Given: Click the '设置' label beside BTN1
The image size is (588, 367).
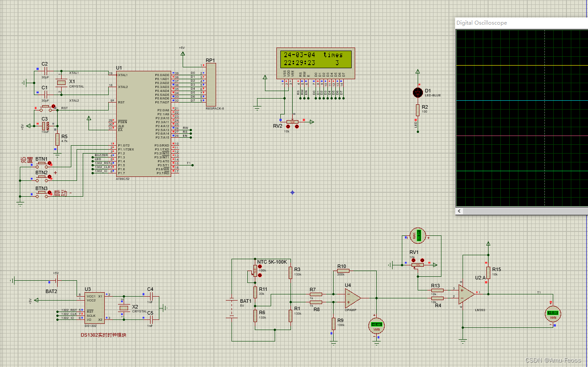Looking at the screenshot, I should coord(27,161).
